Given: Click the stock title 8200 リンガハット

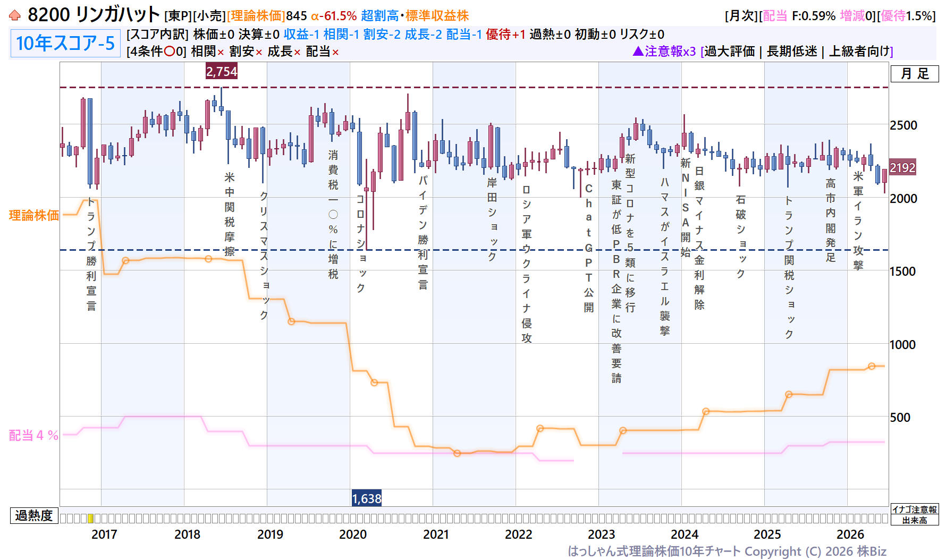Looking at the screenshot, I should [x=94, y=15].
